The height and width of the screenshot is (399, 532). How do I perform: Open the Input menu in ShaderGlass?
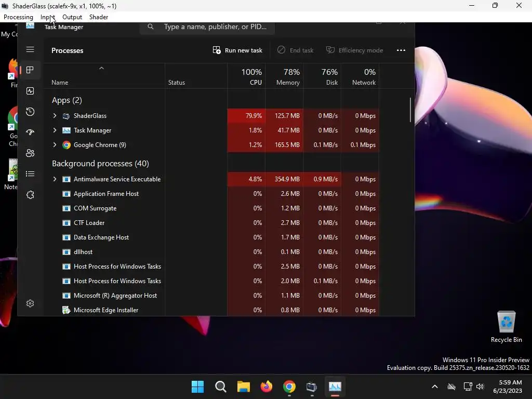47,17
